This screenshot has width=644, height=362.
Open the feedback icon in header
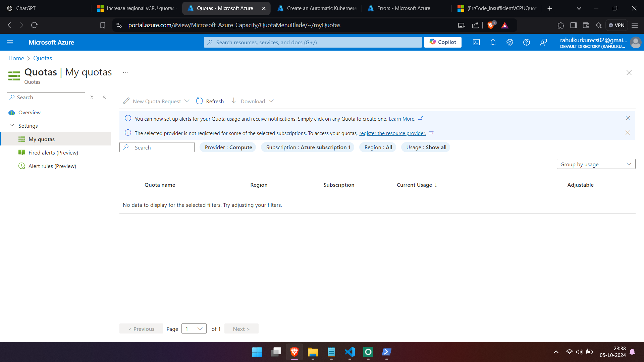[543, 42]
